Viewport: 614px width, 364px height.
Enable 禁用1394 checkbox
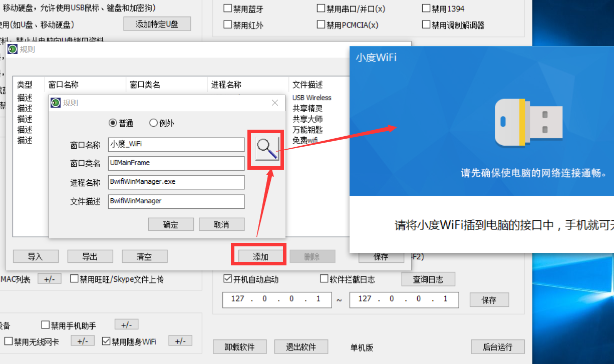click(426, 9)
